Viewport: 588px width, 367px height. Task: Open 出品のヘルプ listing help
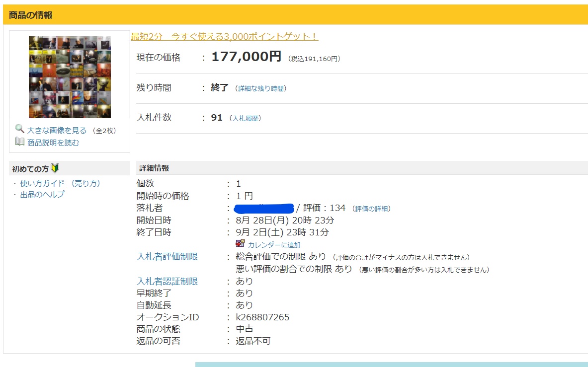click(x=42, y=194)
